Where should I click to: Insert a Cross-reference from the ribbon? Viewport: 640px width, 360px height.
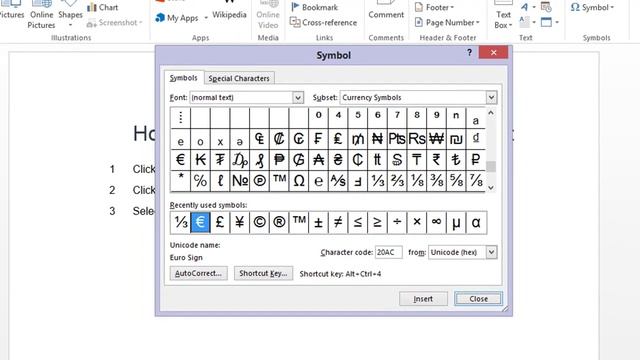click(x=323, y=22)
